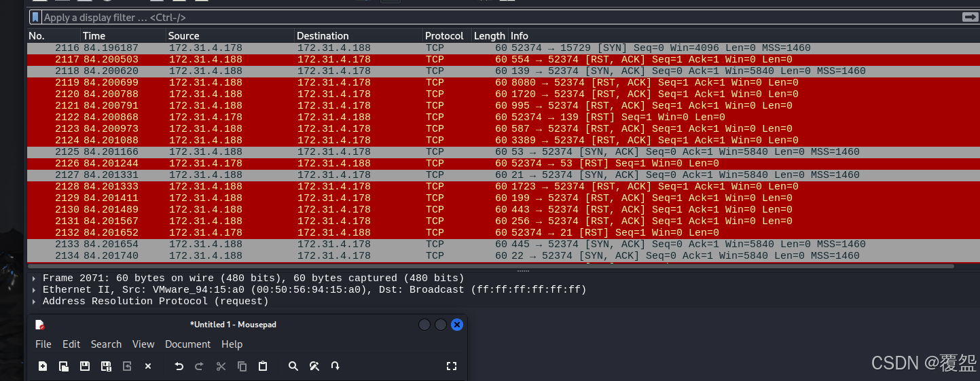Select packet 2126 RST to port 53
Screen dimensions: 980x381
click(503, 164)
